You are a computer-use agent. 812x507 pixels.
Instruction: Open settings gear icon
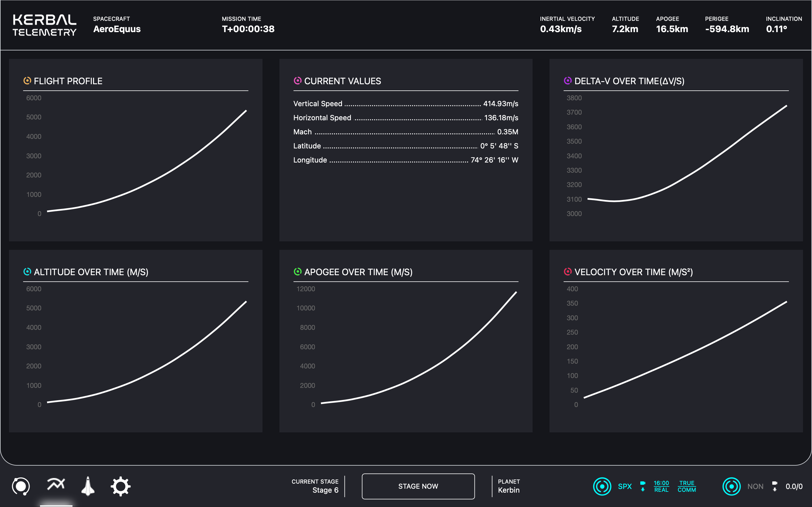tap(120, 486)
